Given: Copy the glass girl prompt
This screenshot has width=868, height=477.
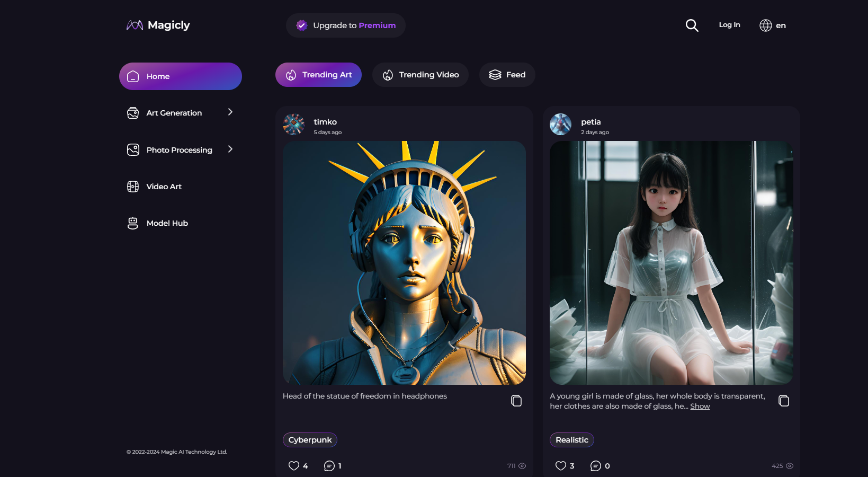Looking at the screenshot, I should (x=784, y=401).
